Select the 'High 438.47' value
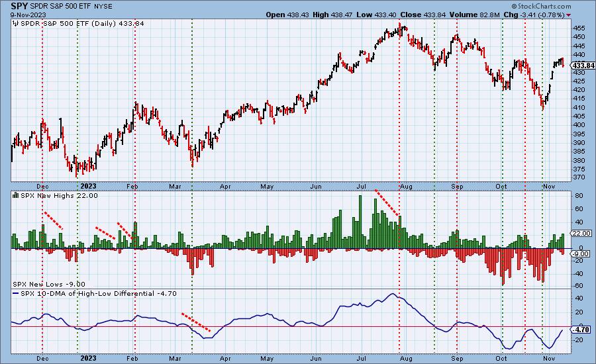 [x=333, y=15]
